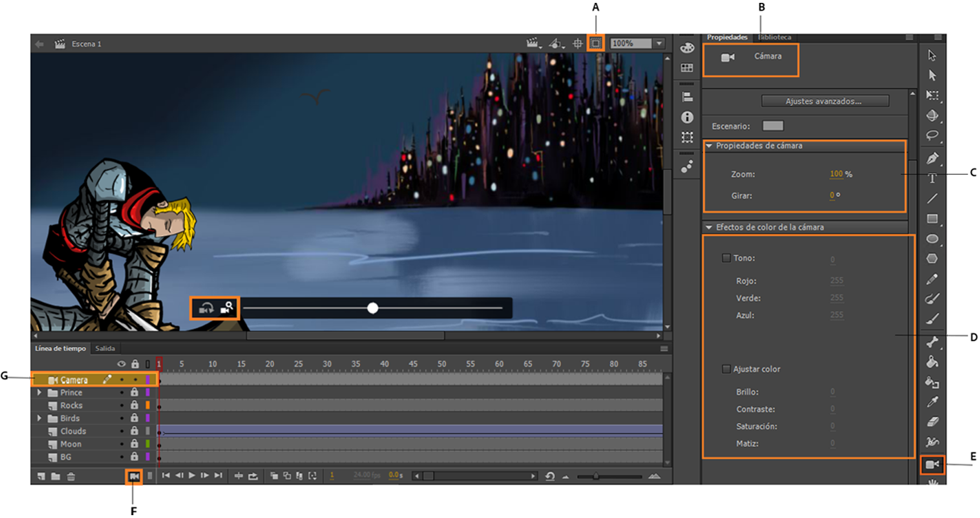
Task: Select the Line tool
Action: point(932,199)
